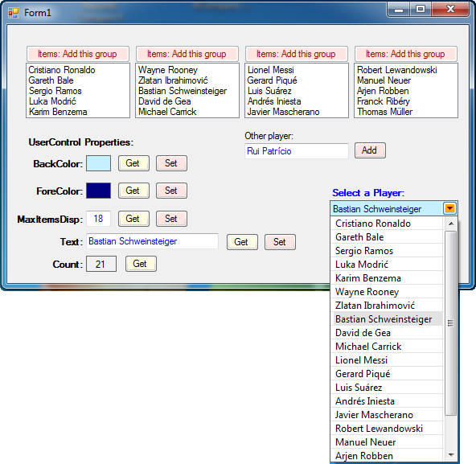The height and width of the screenshot is (464, 476).
Task: Click Set button for MaxItemsDisp
Action: [x=171, y=219]
